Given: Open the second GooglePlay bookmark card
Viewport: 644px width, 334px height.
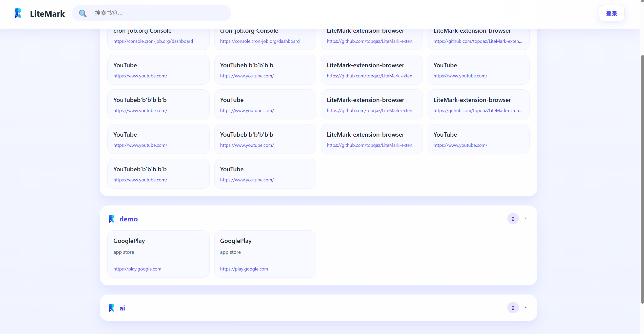Looking at the screenshot, I should (265, 254).
